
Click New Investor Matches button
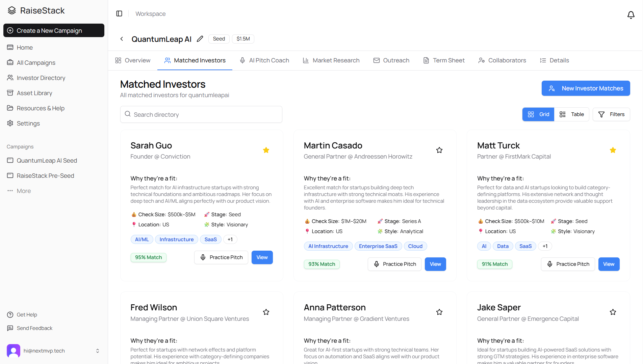pos(586,88)
